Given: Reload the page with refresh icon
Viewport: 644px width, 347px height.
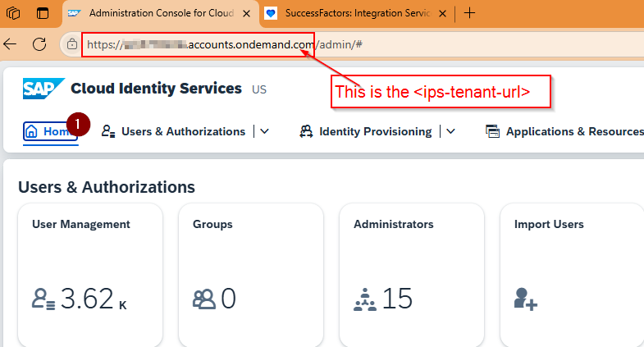Looking at the screenshot, I should (x=39, y=44).
